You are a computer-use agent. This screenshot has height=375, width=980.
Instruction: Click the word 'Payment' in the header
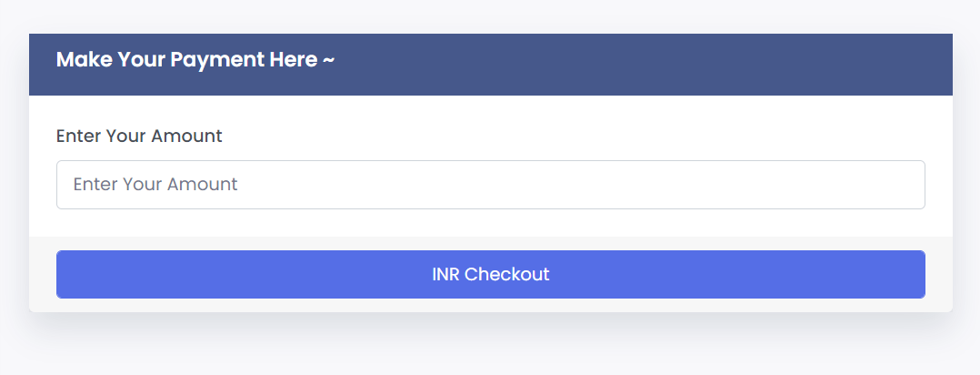217,60
